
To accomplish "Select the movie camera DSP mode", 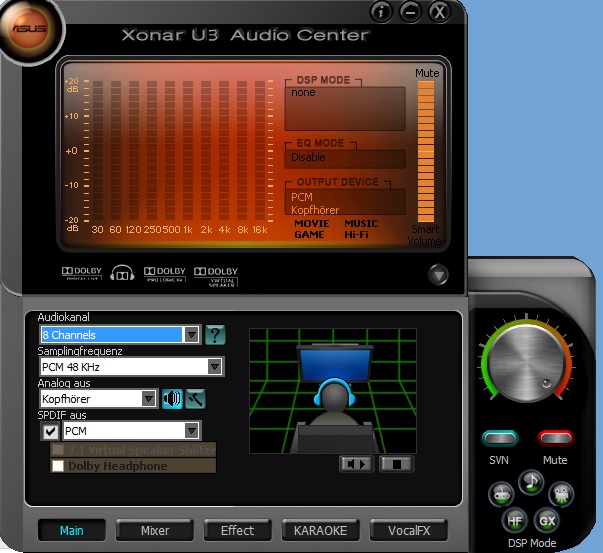I will click(561, 494).
